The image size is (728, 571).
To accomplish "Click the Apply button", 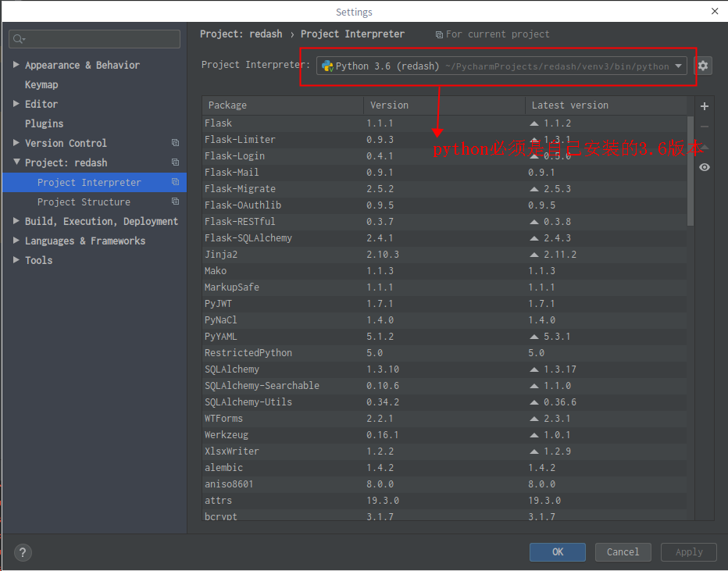I will coord(688,552).
